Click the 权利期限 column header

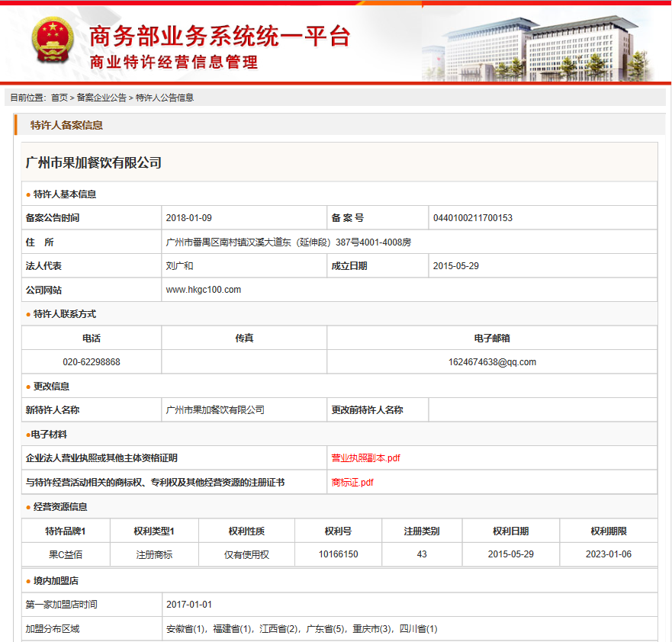coord(609,531)
